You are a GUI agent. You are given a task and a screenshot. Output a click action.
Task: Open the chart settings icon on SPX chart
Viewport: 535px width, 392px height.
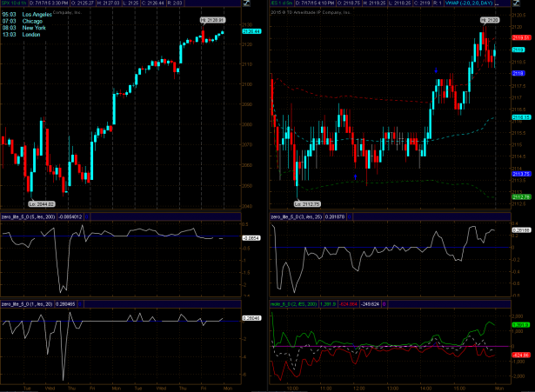(246, 3)
